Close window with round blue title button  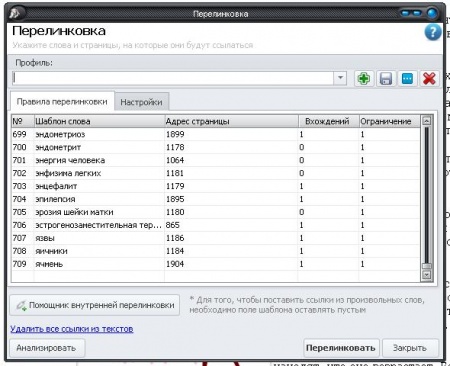coord(432,13)
